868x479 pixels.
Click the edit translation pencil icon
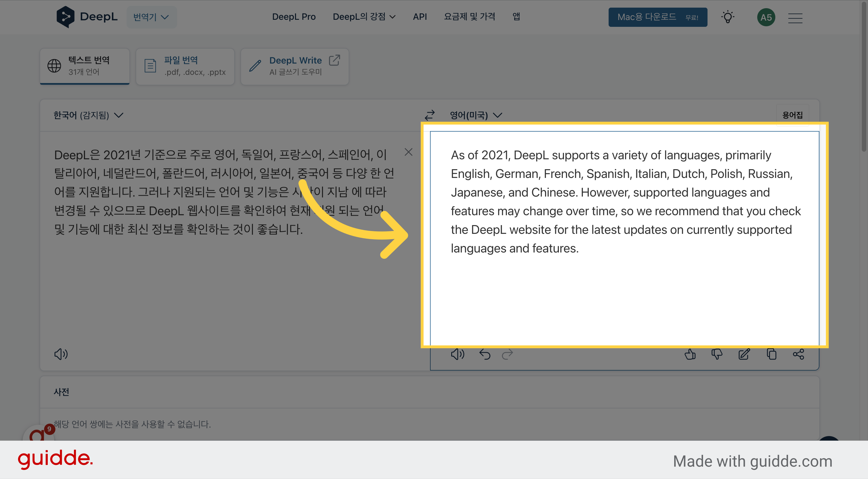click(744, 354)
